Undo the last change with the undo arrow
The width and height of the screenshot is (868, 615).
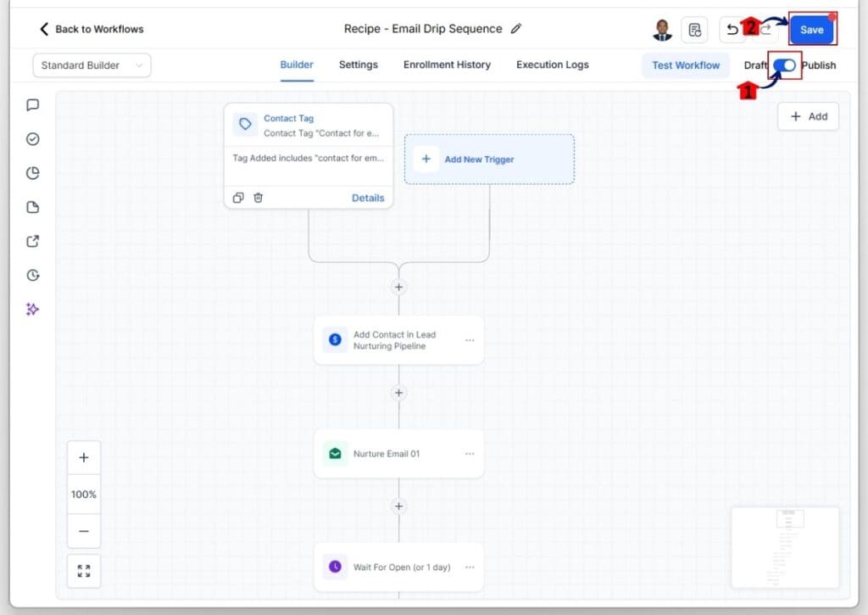732,29
